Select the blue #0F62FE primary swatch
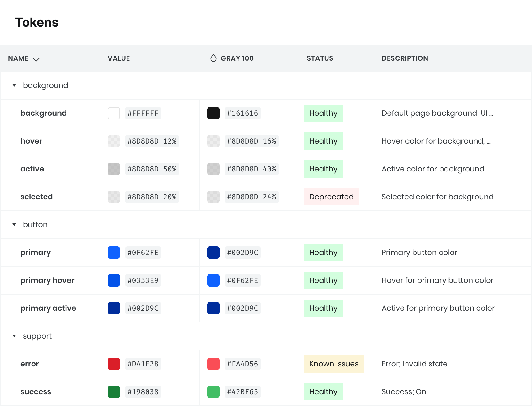Viewport: 532px width, 406px height. 114,252
